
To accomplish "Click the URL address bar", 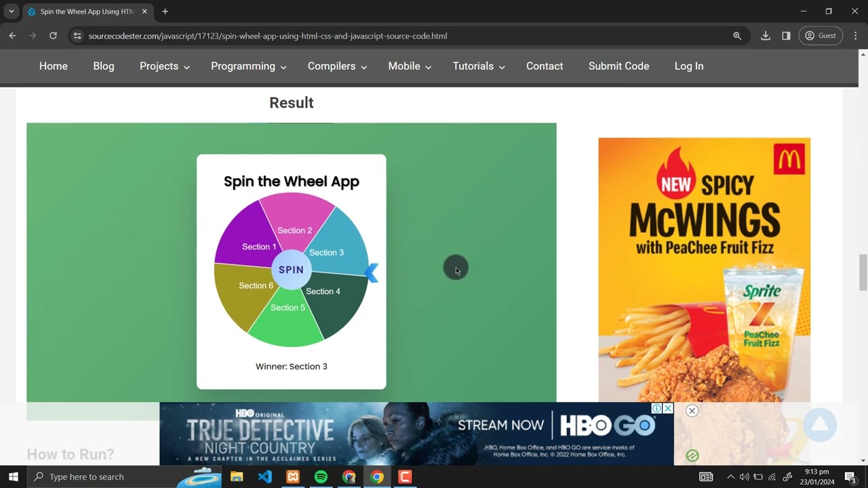I will point(407,36).
